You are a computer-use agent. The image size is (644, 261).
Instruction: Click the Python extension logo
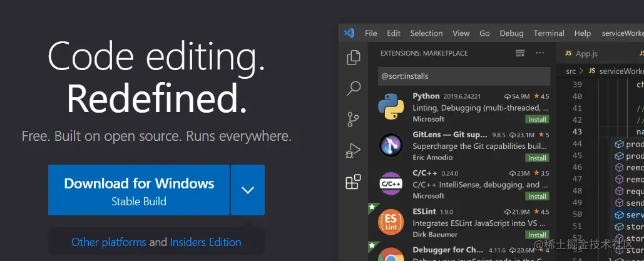(x=391, y=106)
